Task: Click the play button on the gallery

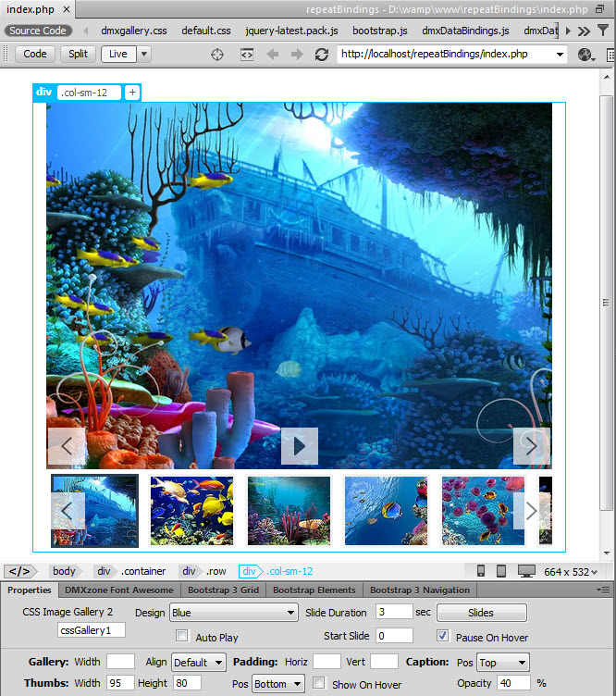Action: point(300,446)
